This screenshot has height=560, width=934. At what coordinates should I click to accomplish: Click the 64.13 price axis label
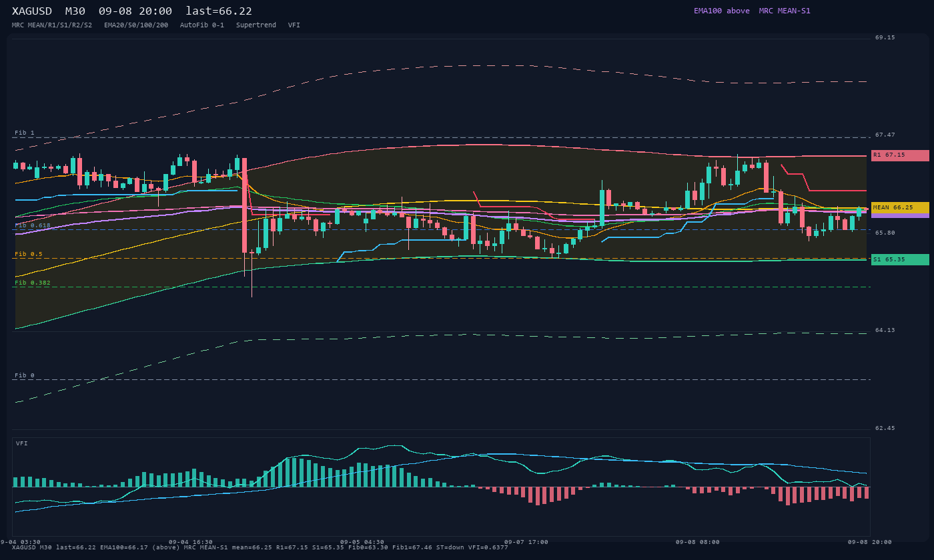tap(885, 330)
